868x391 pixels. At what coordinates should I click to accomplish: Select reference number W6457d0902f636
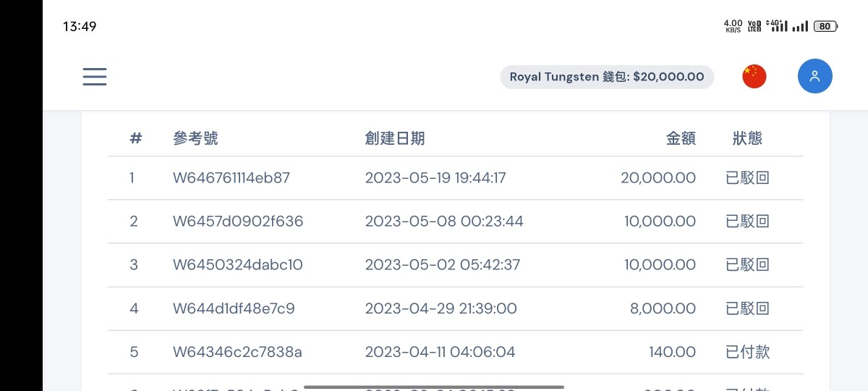[x=238, y=222]
